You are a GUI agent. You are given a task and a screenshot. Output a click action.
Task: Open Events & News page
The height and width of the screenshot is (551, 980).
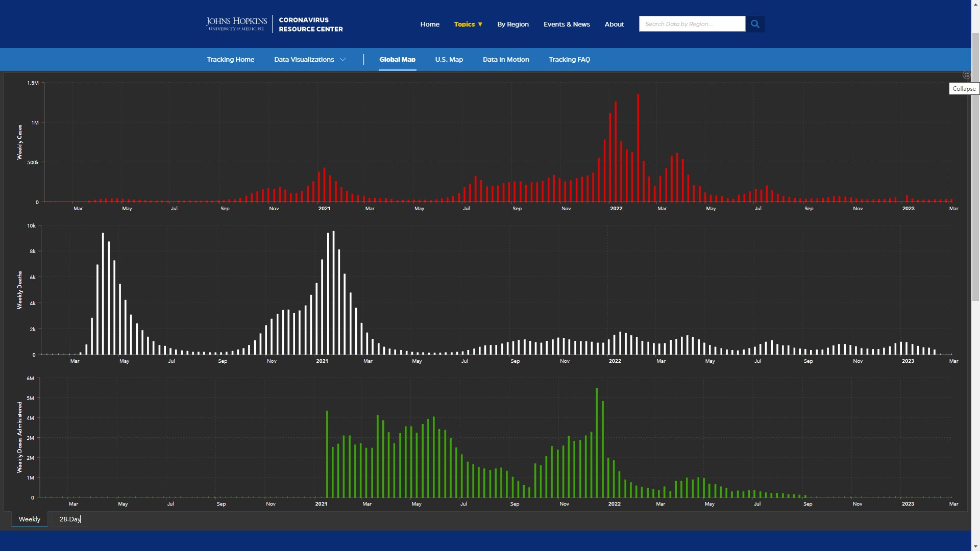(x=567, y=24)
